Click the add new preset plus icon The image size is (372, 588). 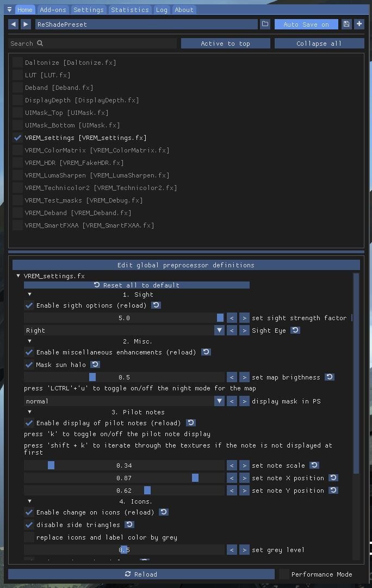359,24
